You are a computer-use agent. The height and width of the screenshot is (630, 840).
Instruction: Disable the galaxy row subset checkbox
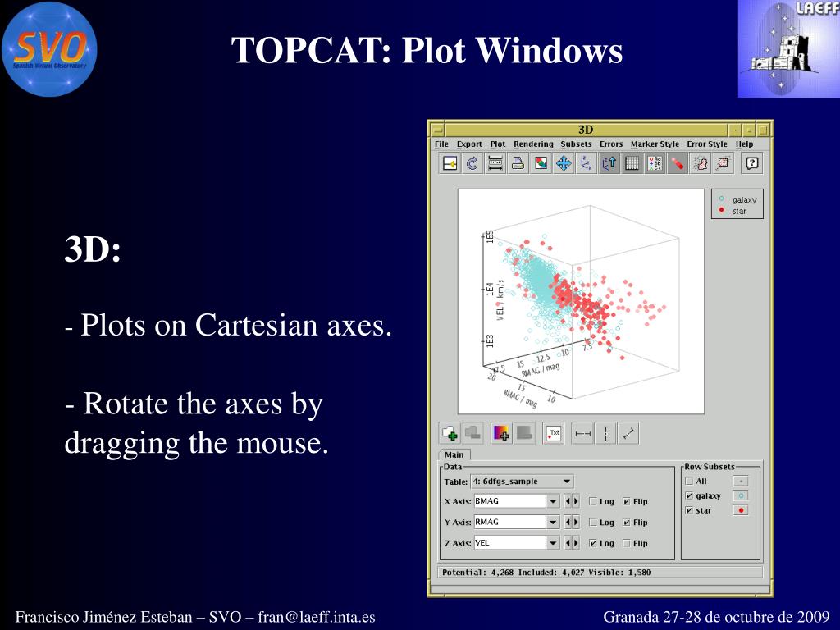tap(689, 496)
